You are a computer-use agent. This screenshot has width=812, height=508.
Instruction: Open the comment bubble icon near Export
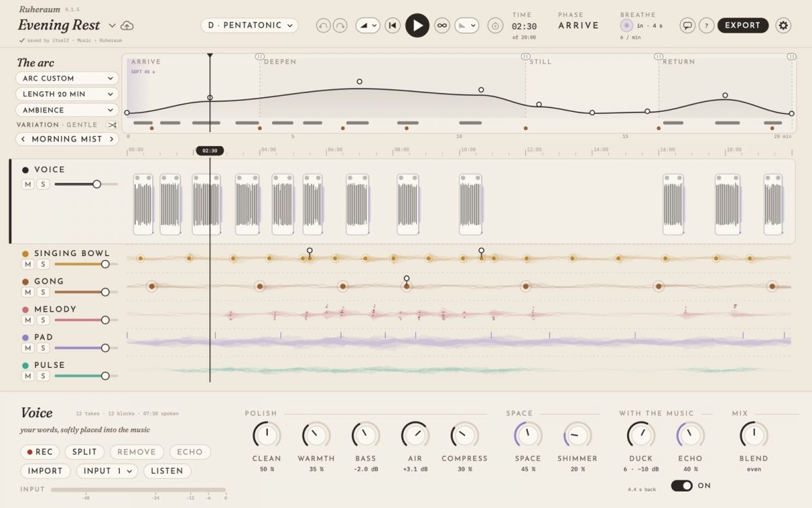coord(687,26)
